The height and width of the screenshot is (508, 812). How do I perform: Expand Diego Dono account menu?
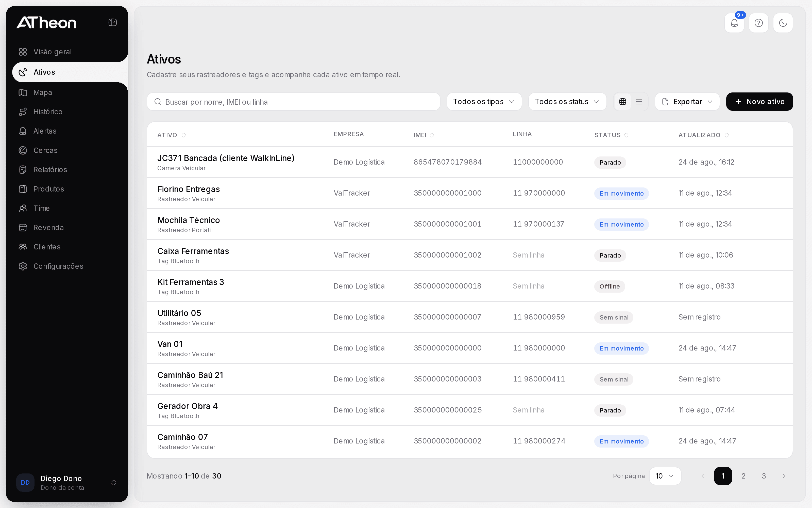(67, 482)
